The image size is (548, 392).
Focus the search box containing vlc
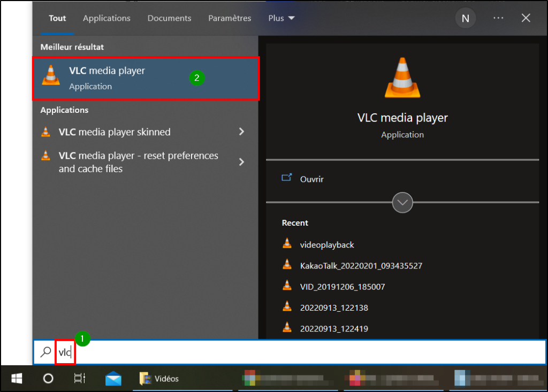pyautogui.click(x=290, y=352)
